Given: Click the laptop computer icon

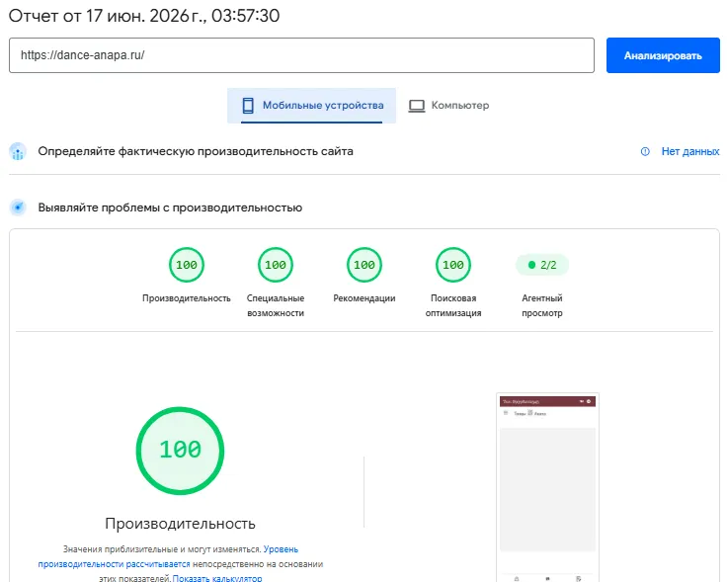Looking at the screenshot, I should click(417, 106).
